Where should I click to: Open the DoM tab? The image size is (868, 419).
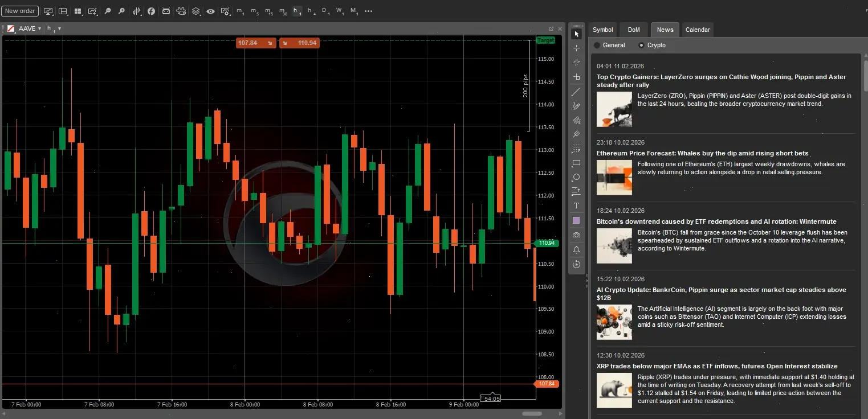coord(633,30)
